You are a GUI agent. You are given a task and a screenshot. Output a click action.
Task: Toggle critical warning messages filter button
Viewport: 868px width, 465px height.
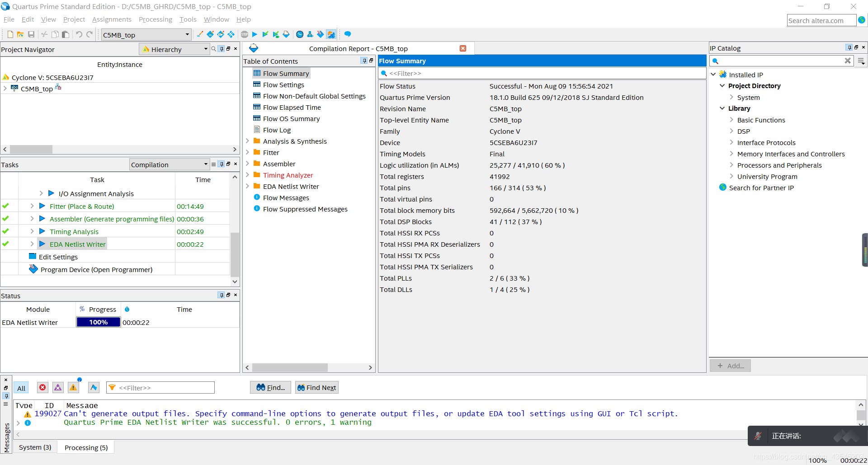pyautogui.click(x=58, y=387)
